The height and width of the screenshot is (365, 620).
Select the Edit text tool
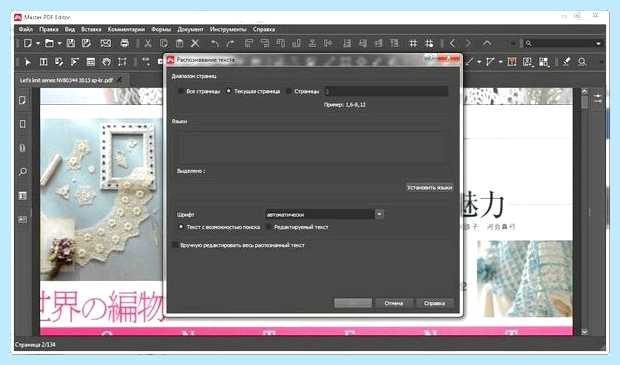pyautogui.click(x=43, y=62)
